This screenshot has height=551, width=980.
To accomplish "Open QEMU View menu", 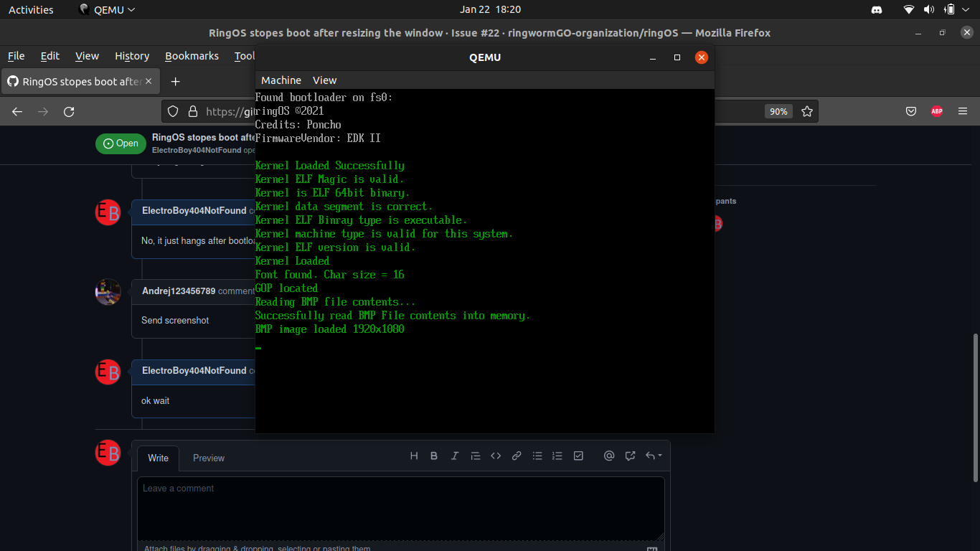I will pyautogui.click(x=324, y=80).
